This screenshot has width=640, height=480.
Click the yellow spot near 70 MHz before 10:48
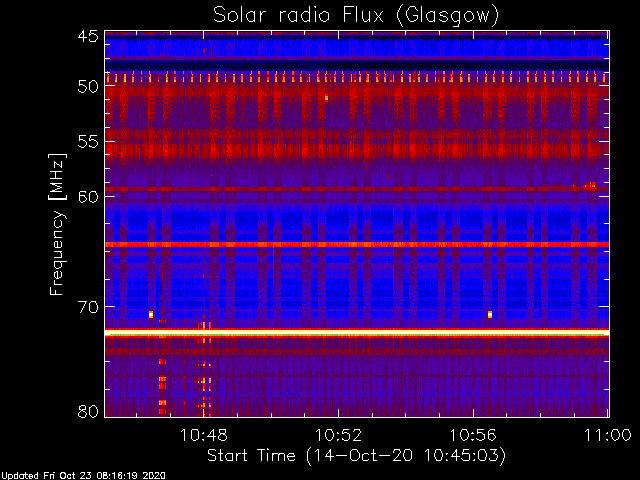[x=151, y=314]
